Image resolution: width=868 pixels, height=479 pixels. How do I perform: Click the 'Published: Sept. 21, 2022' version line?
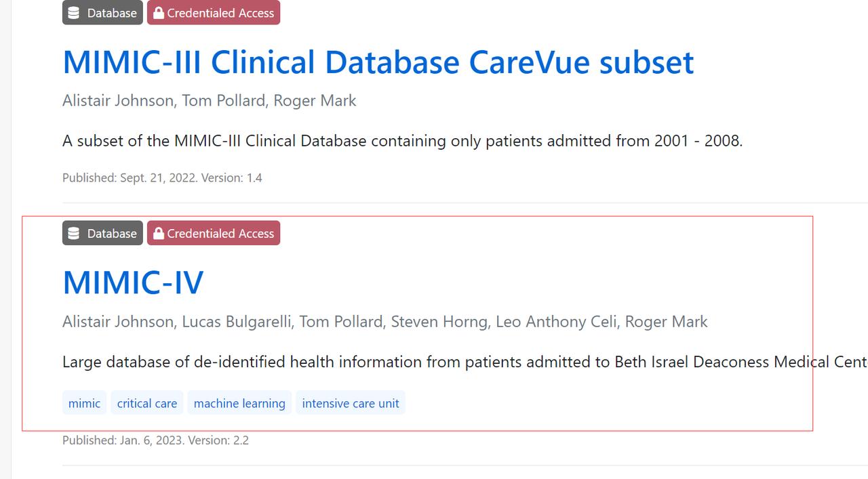pos(162,178)
